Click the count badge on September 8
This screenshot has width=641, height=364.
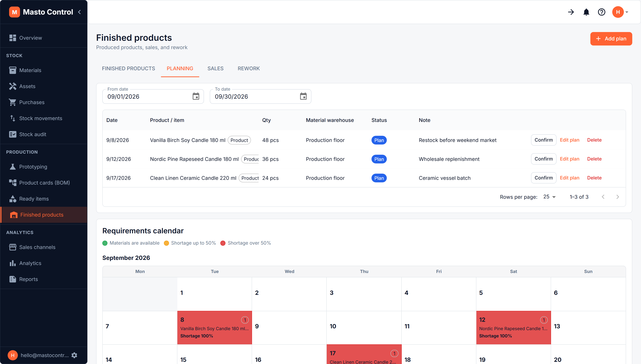point(245,320)
